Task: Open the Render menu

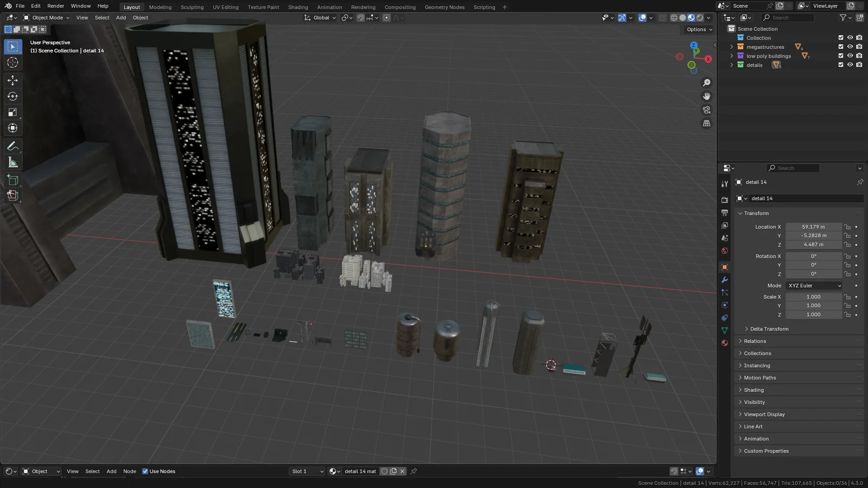Action: pyautogui.click(x=55, y=6)
